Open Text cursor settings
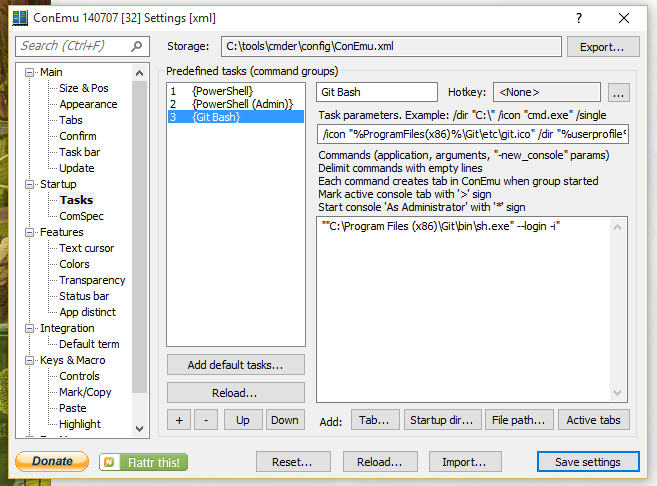The image size is (657, 486). click(86, 248)
